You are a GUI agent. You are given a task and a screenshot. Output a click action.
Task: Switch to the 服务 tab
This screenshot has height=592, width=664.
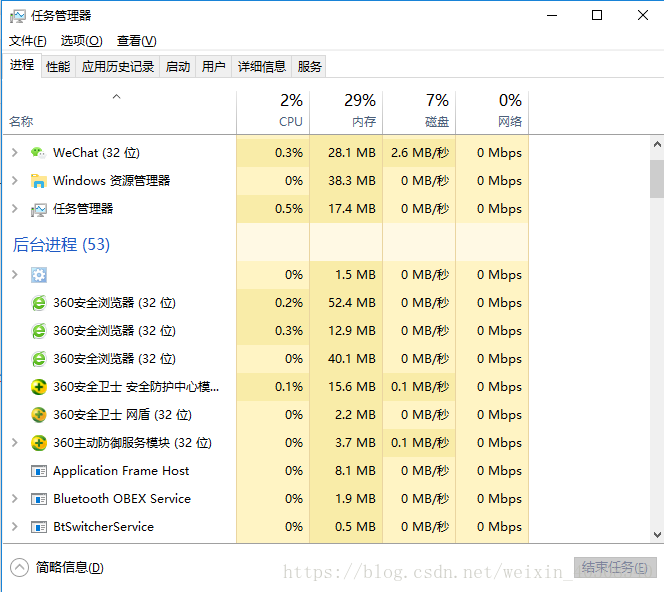pyautogui.click(x=309, y=66)
